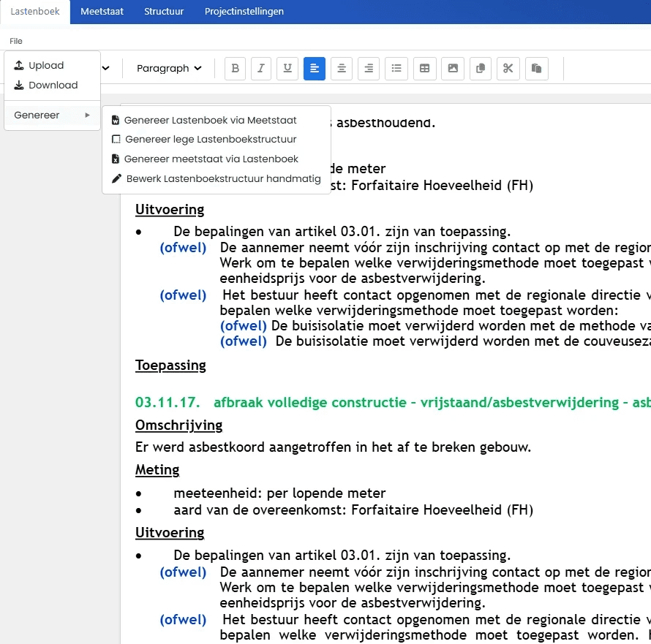Center align the text
The height and width of the screenshot is (644, 651).
coord(342,69)
